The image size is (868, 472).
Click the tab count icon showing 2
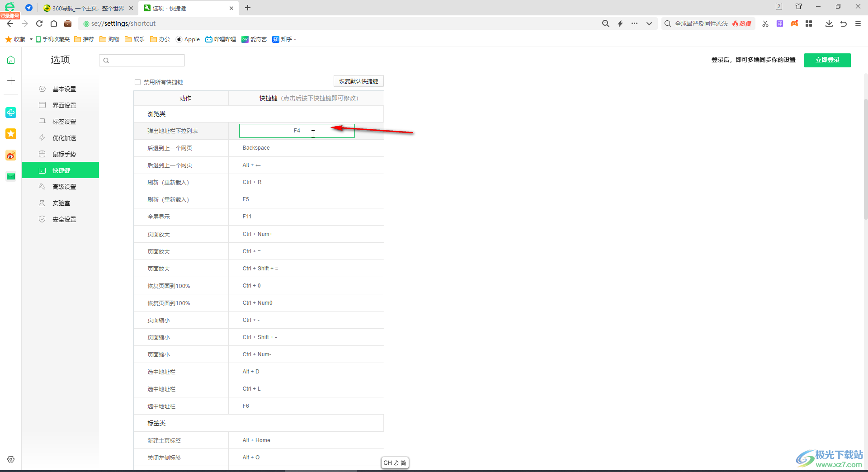coord(778,6)
